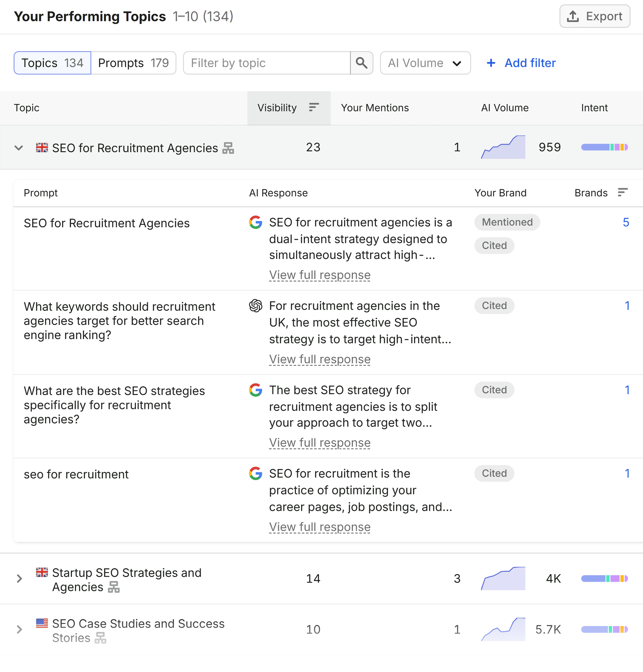This screenshot has height=672, width=643.
Task: Click visibility value 23
Action: coord(313,147)
